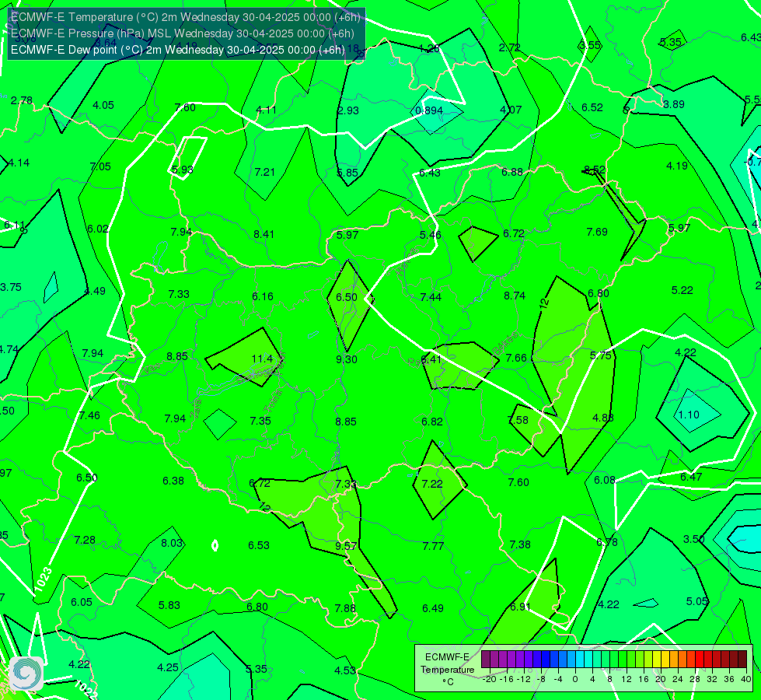Click the map value 6.38
The height and width of the screenshot is (700, 761).
(173, 481)
